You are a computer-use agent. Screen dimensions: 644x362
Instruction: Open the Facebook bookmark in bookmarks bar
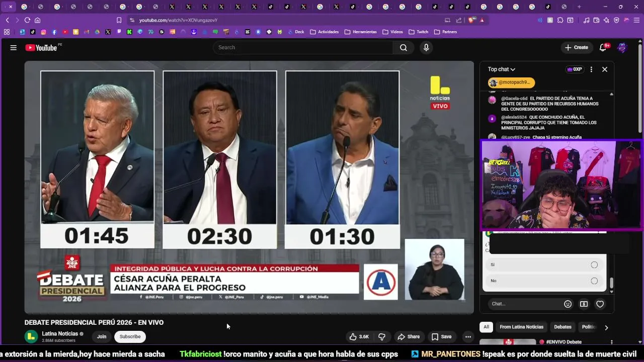(54, 32)
